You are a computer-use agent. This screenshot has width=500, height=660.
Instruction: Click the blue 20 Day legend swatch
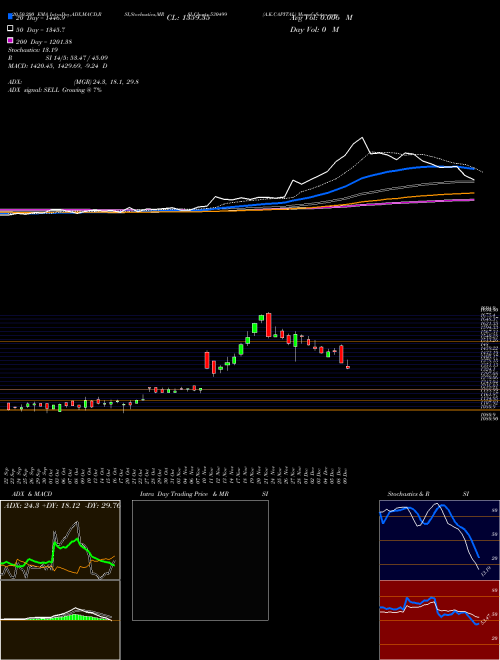pyautogui.click(x=10, y=16)
